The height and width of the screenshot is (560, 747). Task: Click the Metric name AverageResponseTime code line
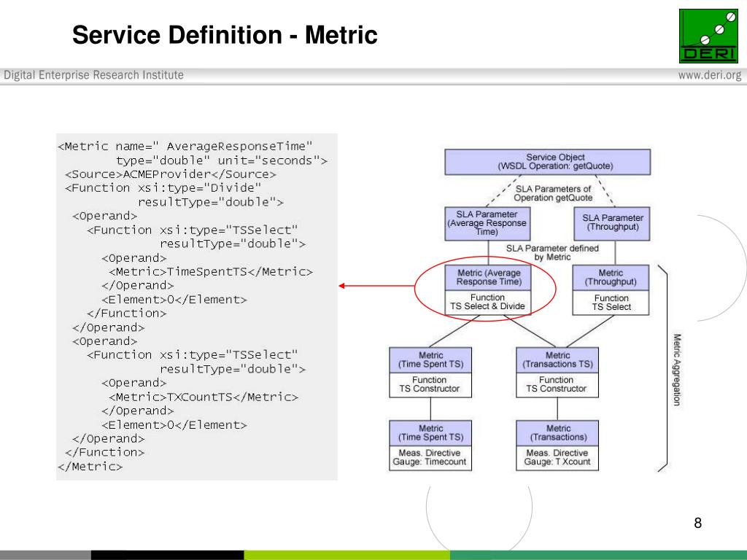click(185, 146)
